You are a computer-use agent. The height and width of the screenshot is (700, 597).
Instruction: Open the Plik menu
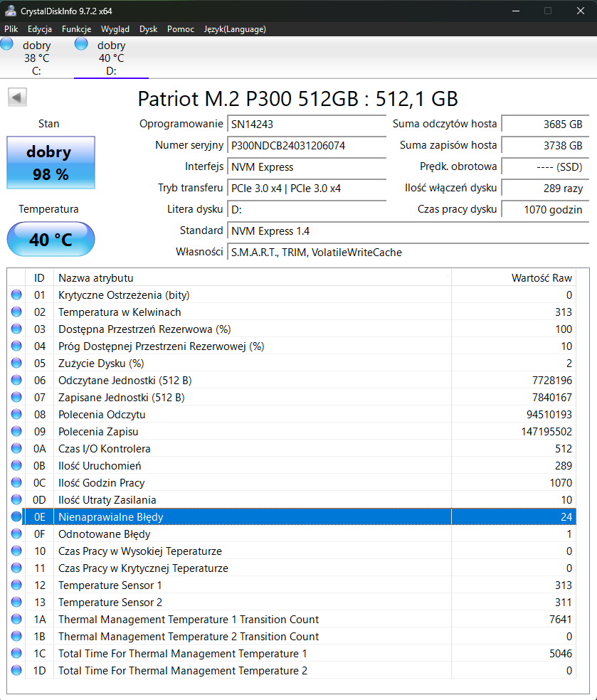click(11, 29)
